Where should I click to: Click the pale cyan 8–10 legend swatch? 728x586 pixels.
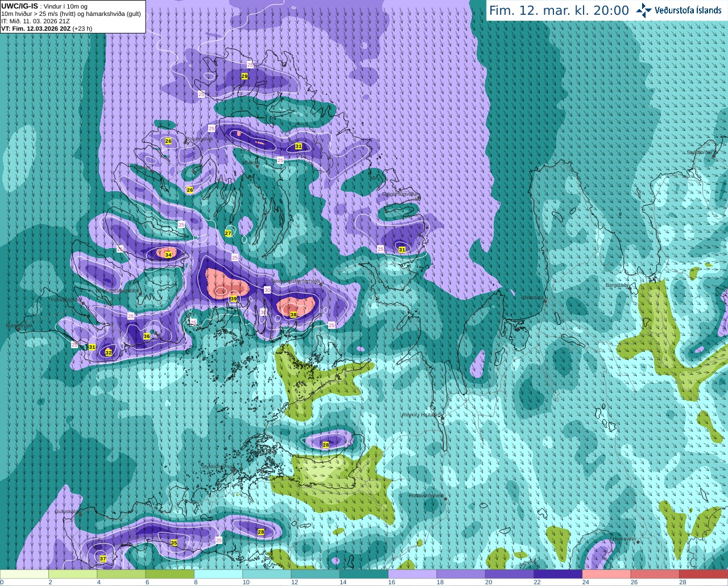218,574
